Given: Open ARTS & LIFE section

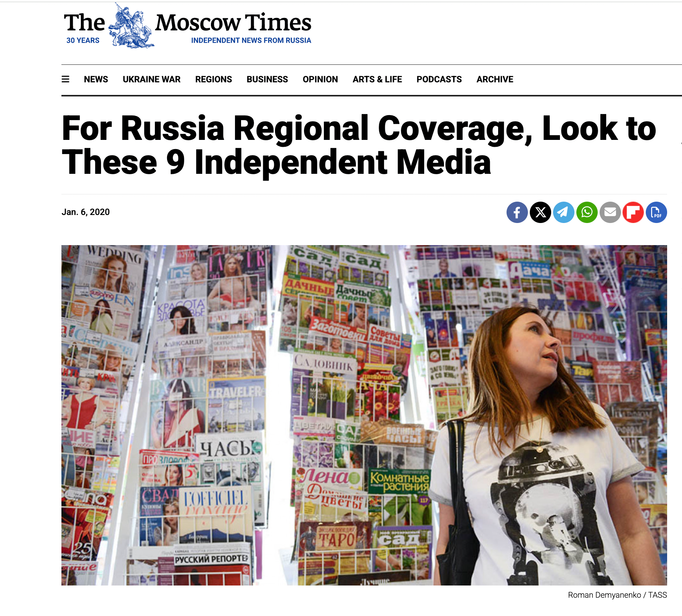Looking at the screenshot, I should [377, 79].
